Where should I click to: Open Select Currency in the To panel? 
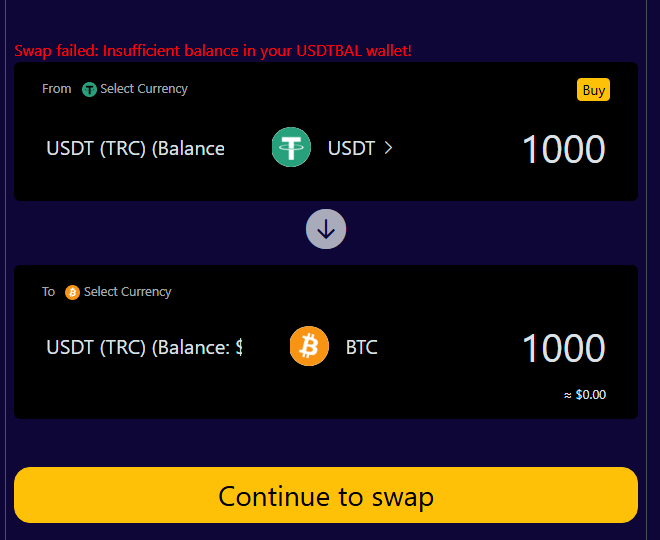(x=127, y=292)
